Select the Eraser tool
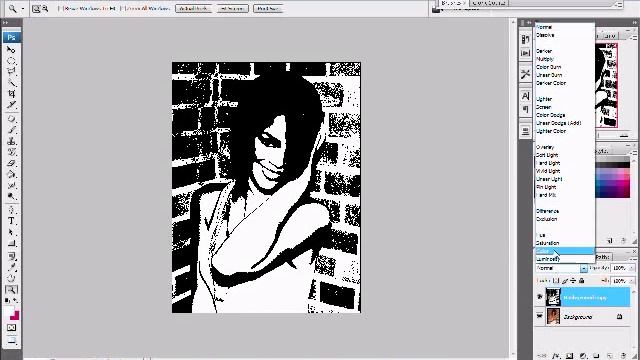Screen dimensions: 640x360 coord(11,163)
